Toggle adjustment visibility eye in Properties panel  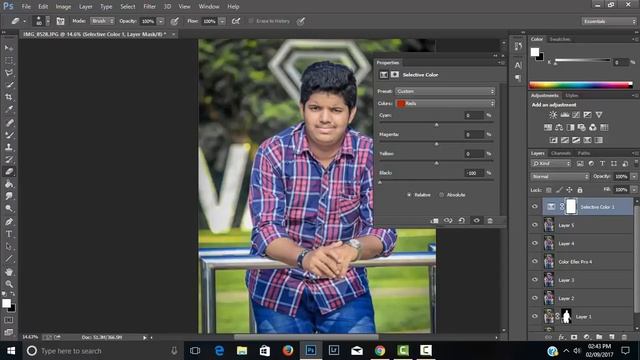pos(476,221)
